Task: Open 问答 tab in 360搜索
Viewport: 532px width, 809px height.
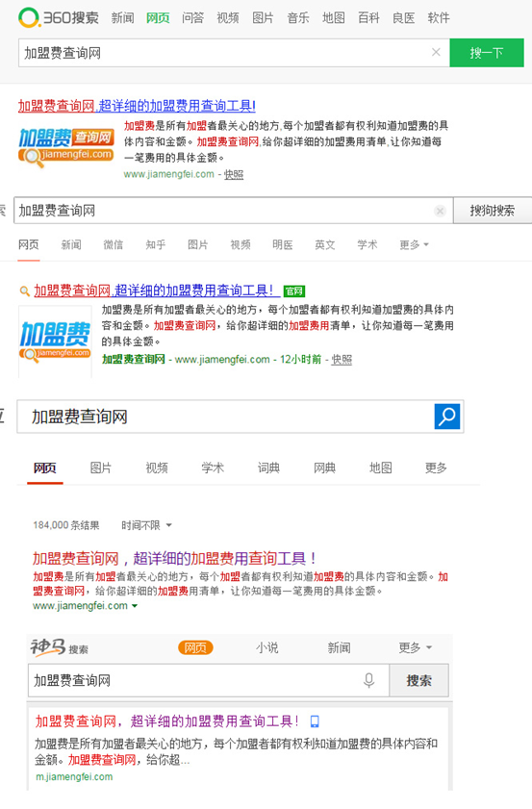Action: point(193,18)
